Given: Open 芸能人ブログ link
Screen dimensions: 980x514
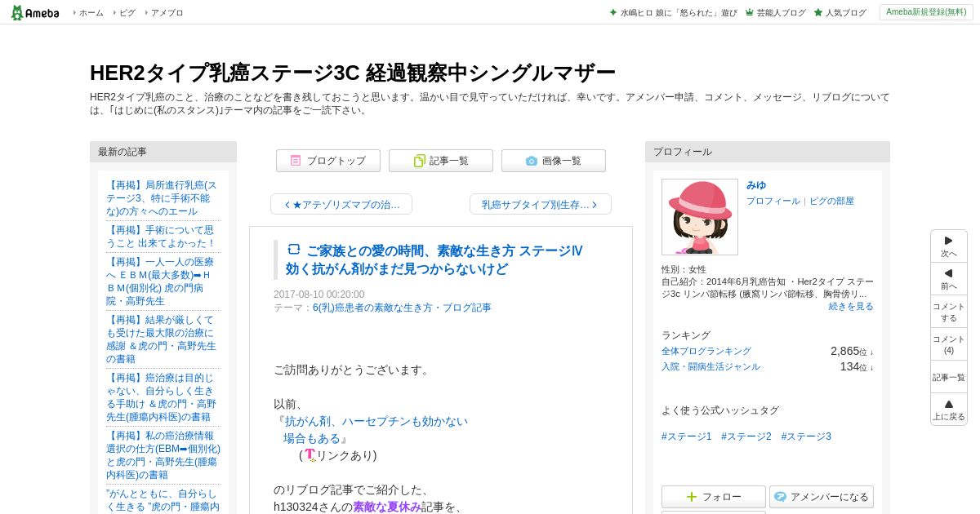Looking at the screenshot, I should coord(781,12).
